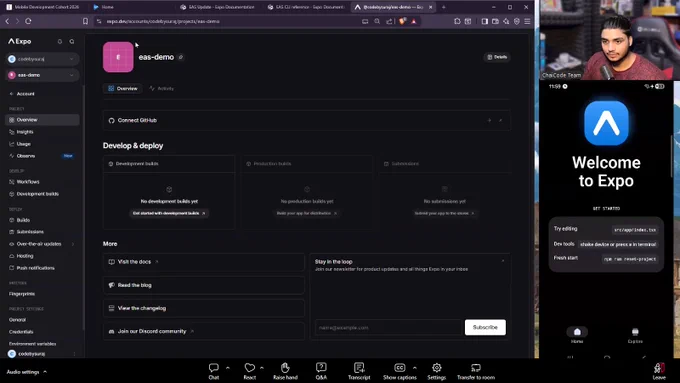Switch to the EAS CLI reference tab
Screen dimensions: 680x383
[306, 7]
